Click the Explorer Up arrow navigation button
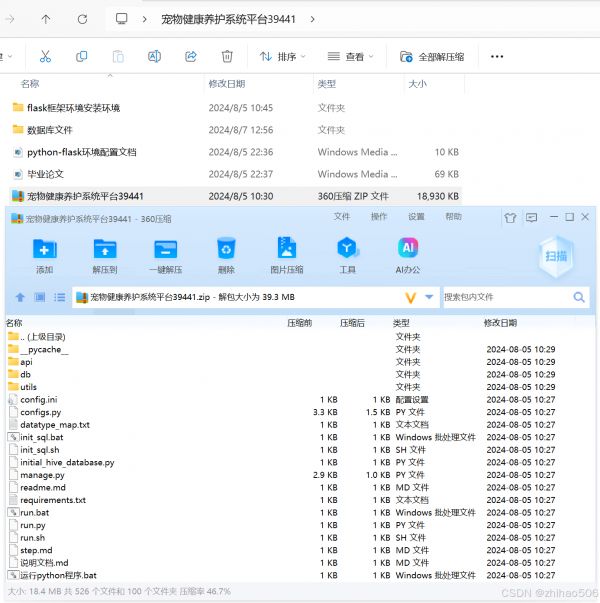The height and width of the screenshot is (603, 600). (46, 19)
